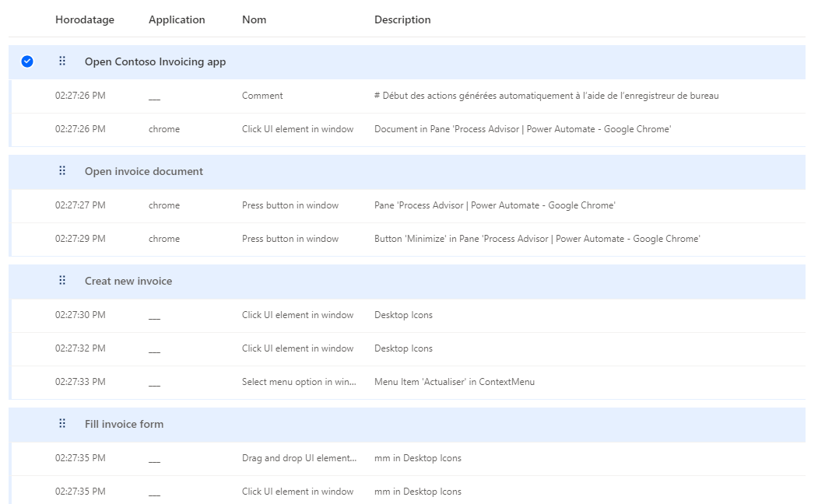The width and height of the screenshot is (818, 504).
Task: Click the Nom column header
Action: tap(254, 19)
